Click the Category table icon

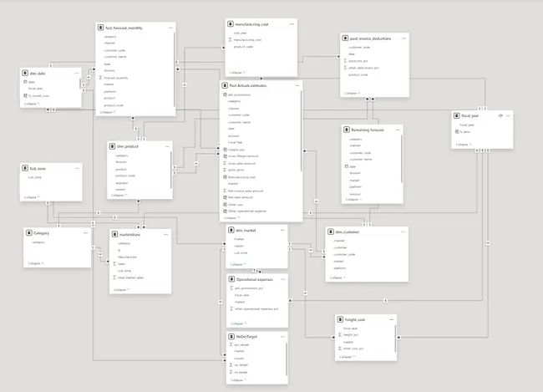29,232
